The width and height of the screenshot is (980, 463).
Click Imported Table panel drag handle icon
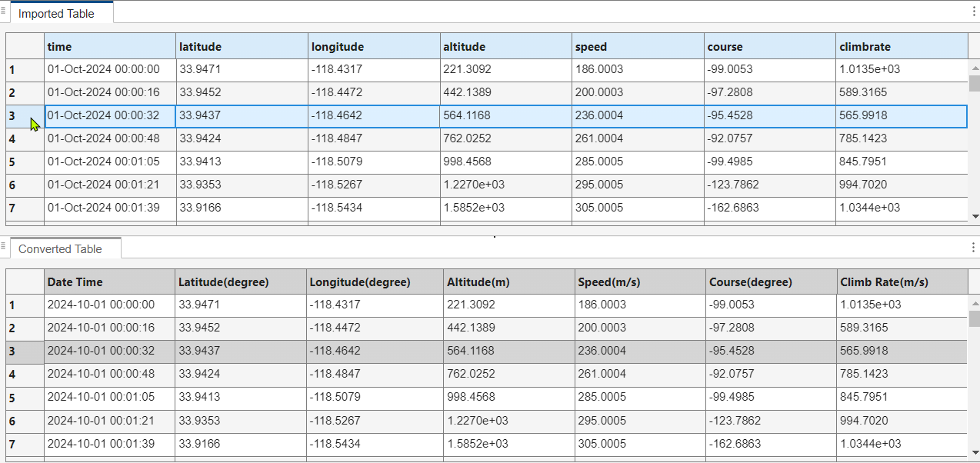pyautogui.click(x=4, y=10)
